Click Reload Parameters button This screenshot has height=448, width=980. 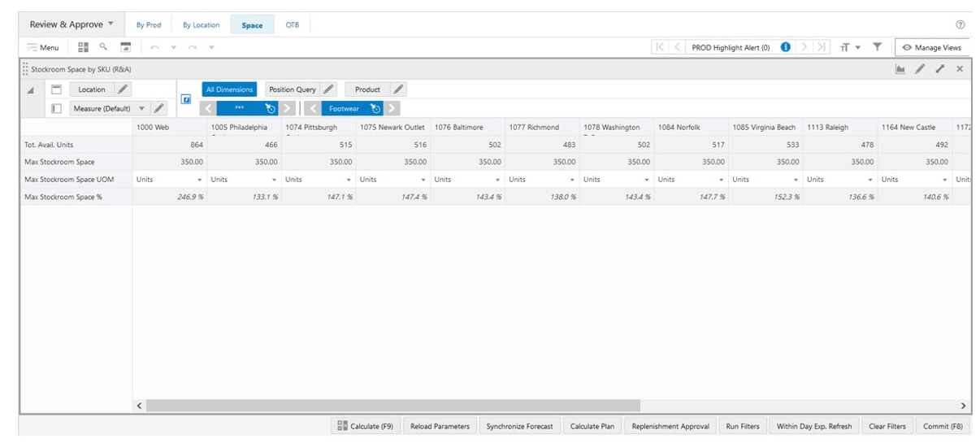pyautogui.click(x=440, y=426)
